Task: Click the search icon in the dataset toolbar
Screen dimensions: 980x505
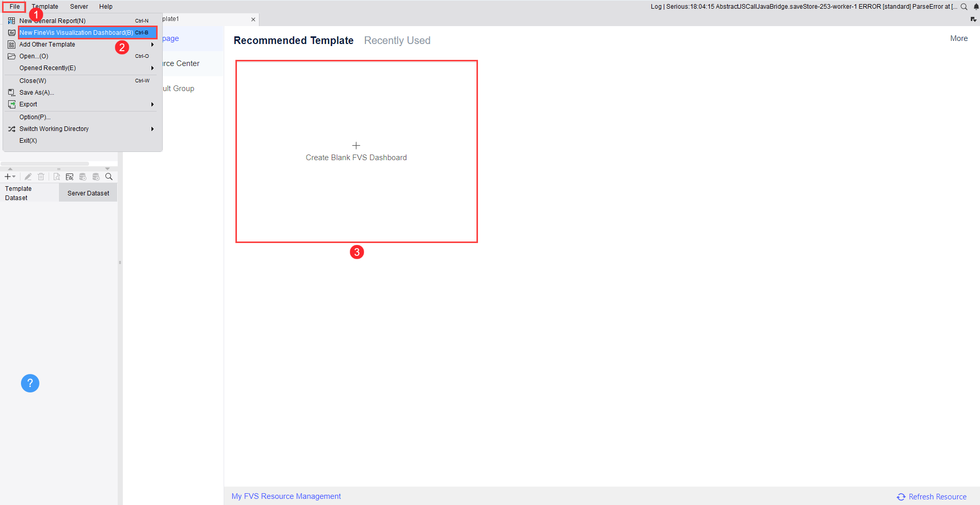Action: point(109,177)
